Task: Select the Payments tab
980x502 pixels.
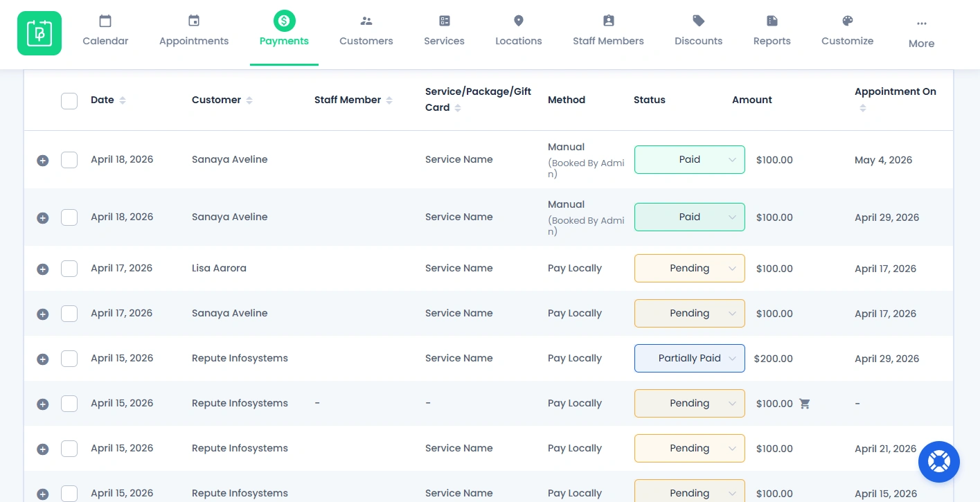Action: point(284,41)
